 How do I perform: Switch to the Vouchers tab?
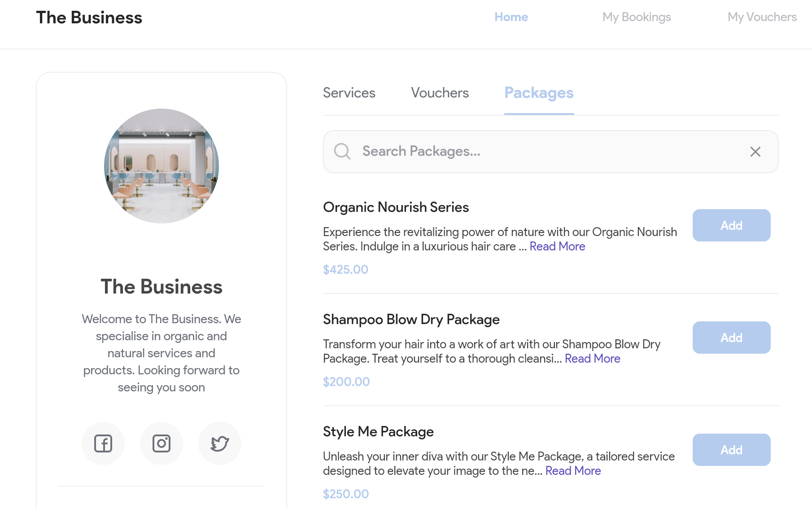(440, 93)
